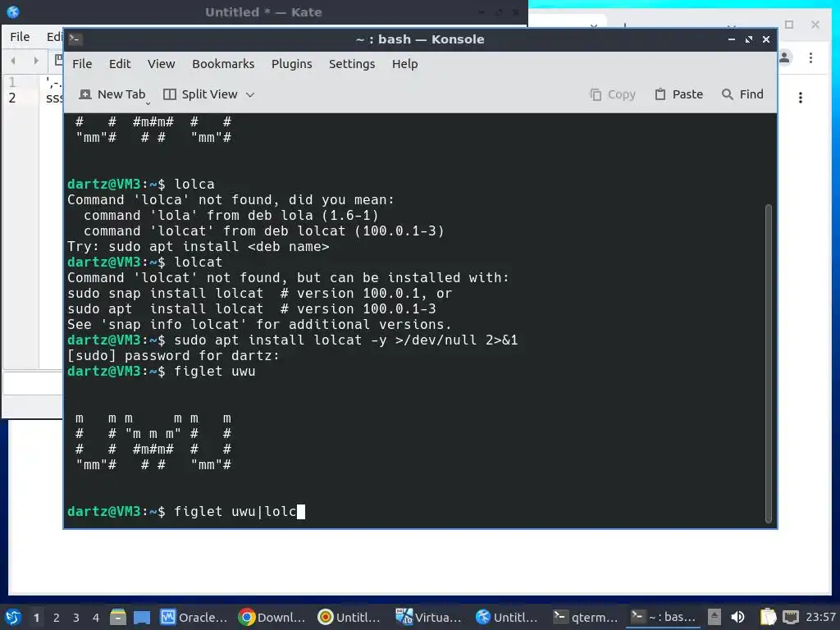
Task: Click the forward arrow in Kate toolbar
Action: (x=35, y=61)
